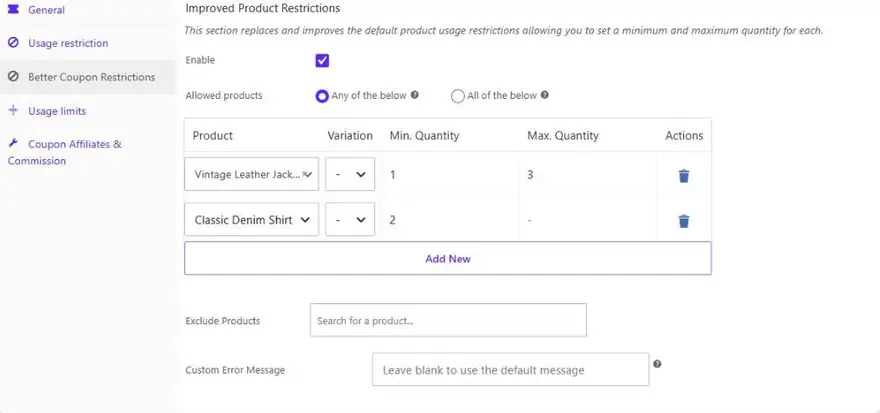Screen dimensions: 880x413
Task: Click the Custom Error Message label
Action: [235, 370]
